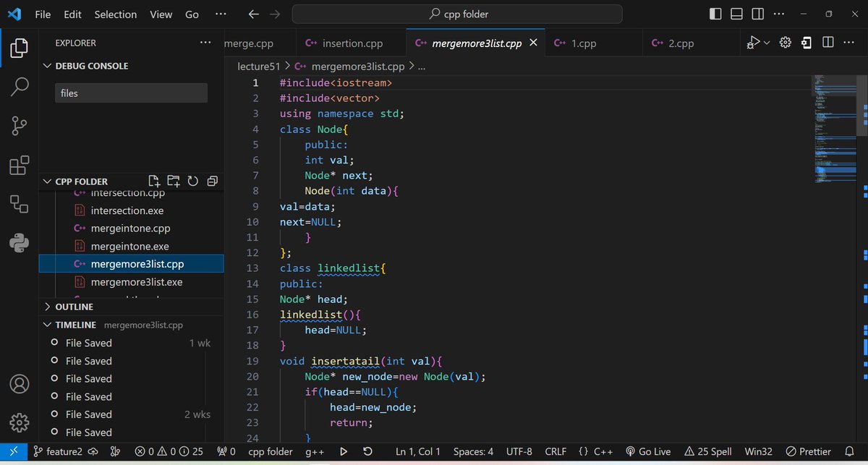Open the cpp folder command center search
868x465 pixels.
457,14
